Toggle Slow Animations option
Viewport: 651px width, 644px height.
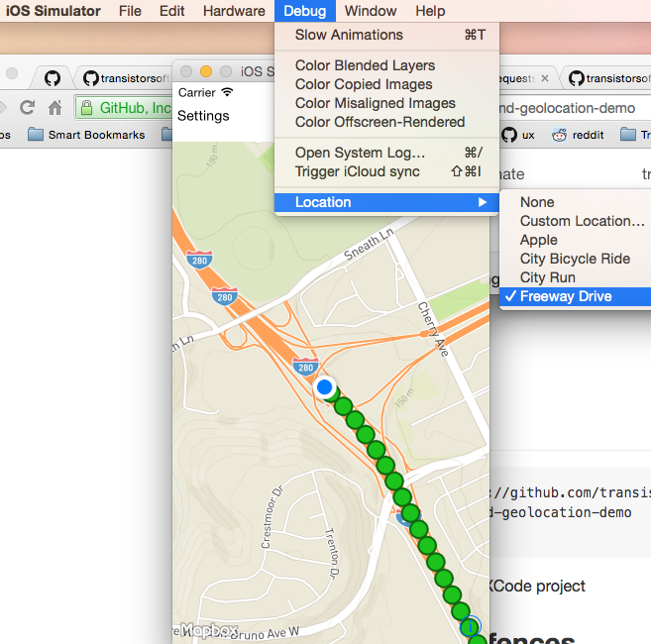coord(386,35)
